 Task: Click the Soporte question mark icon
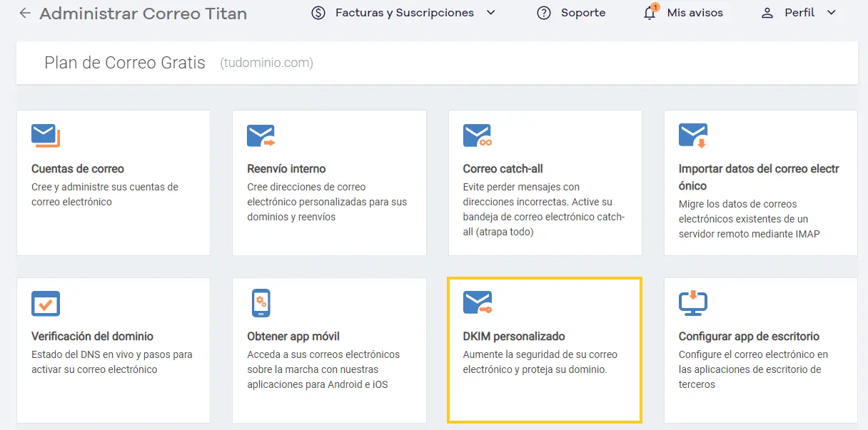tap(544, 13)
